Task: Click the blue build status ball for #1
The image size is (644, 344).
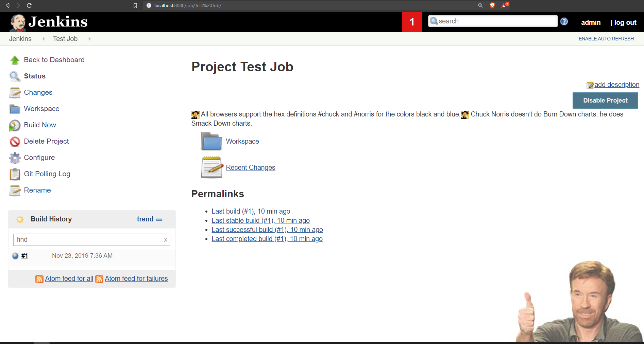Action: tap(15, 256)
